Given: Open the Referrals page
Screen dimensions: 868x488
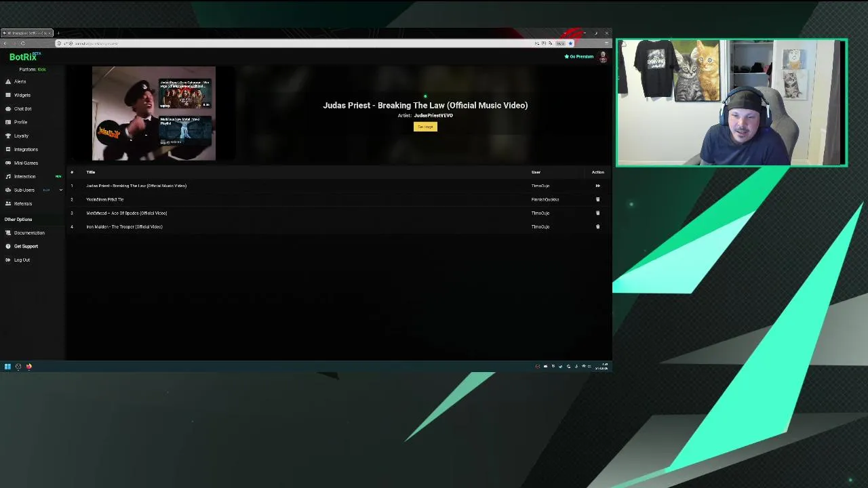Looking at the screenshot, I should [23, 203].
